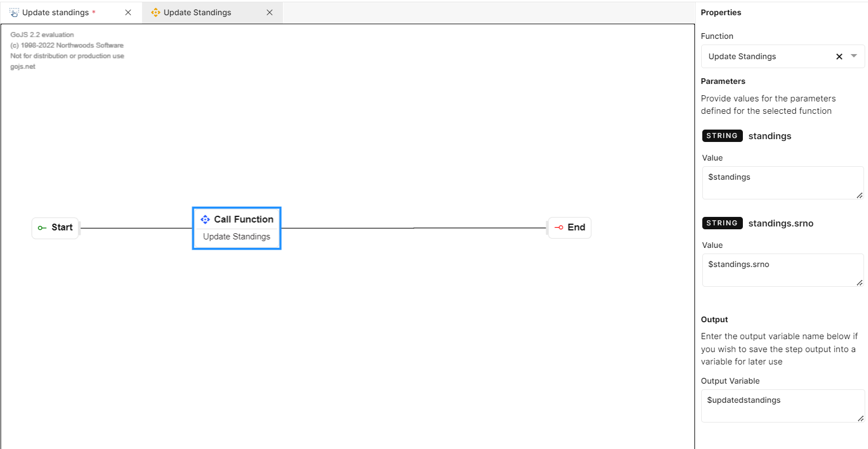868x449 pixels.
Task: Click the orange Update Standings tab icon
Action: click(156, 12)
